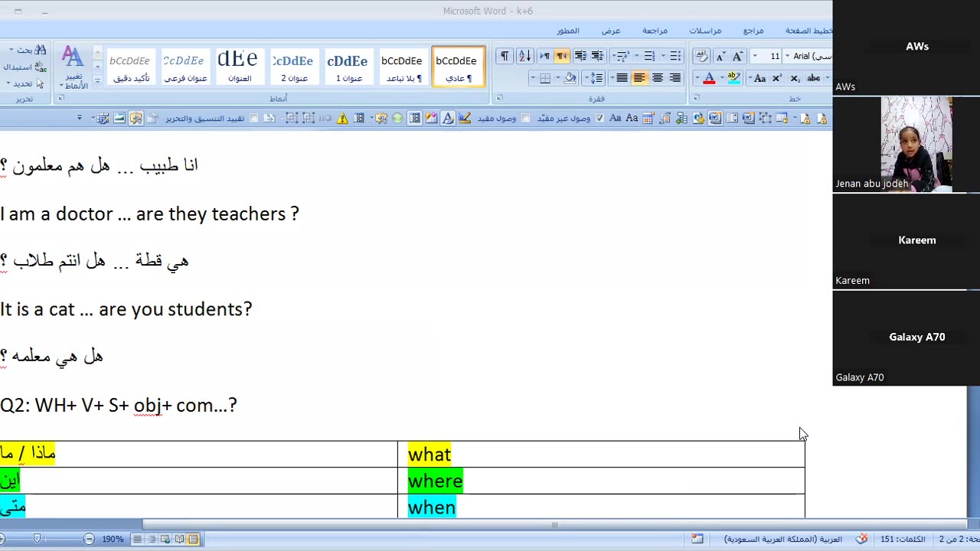
Task: Toggle subscript formatting
Action: pos(795,78)
